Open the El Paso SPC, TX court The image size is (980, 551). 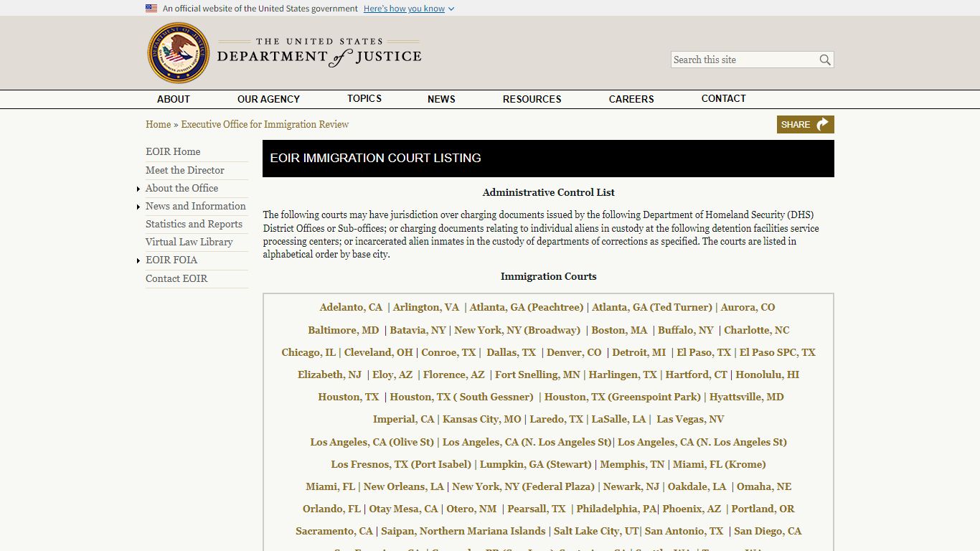(778, 352)
